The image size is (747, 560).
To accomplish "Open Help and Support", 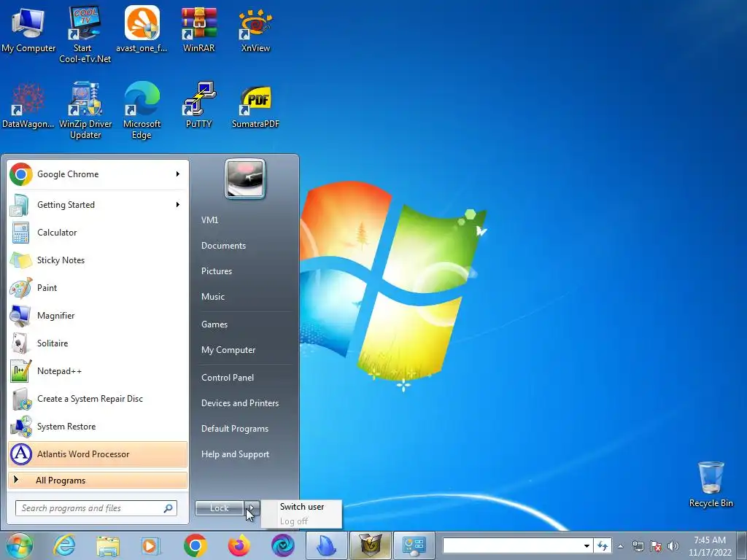I will (235, 454).
